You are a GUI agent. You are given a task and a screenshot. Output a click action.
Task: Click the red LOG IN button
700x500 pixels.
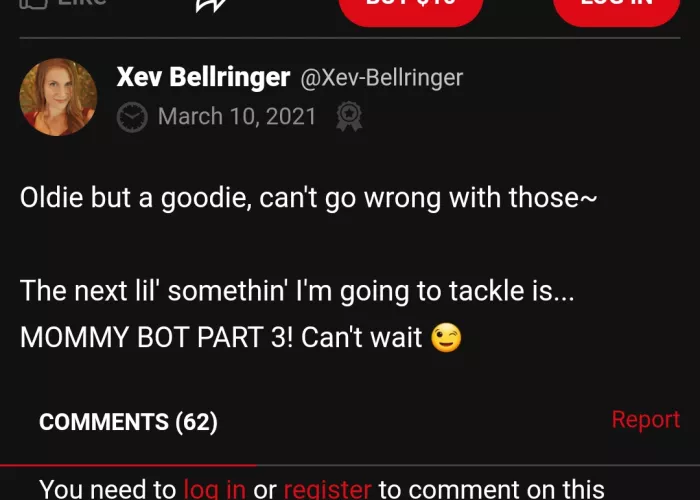[616, 9]
